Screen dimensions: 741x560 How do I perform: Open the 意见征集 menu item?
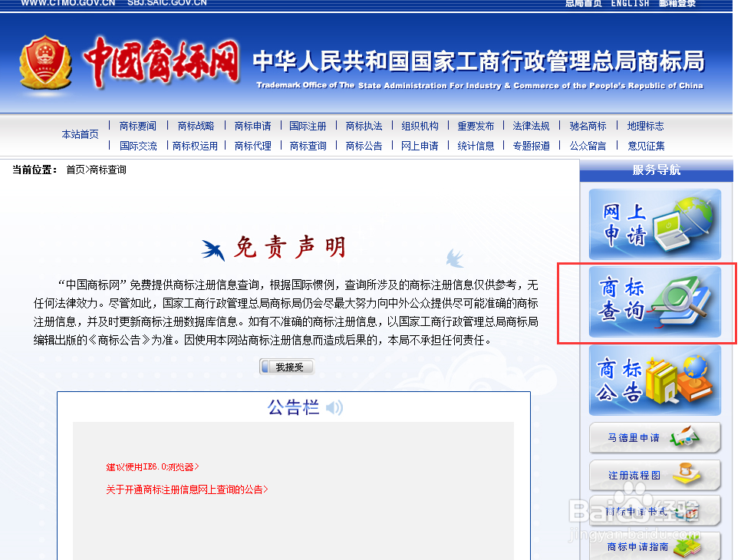pyautogui.click(x=646, y=146)
